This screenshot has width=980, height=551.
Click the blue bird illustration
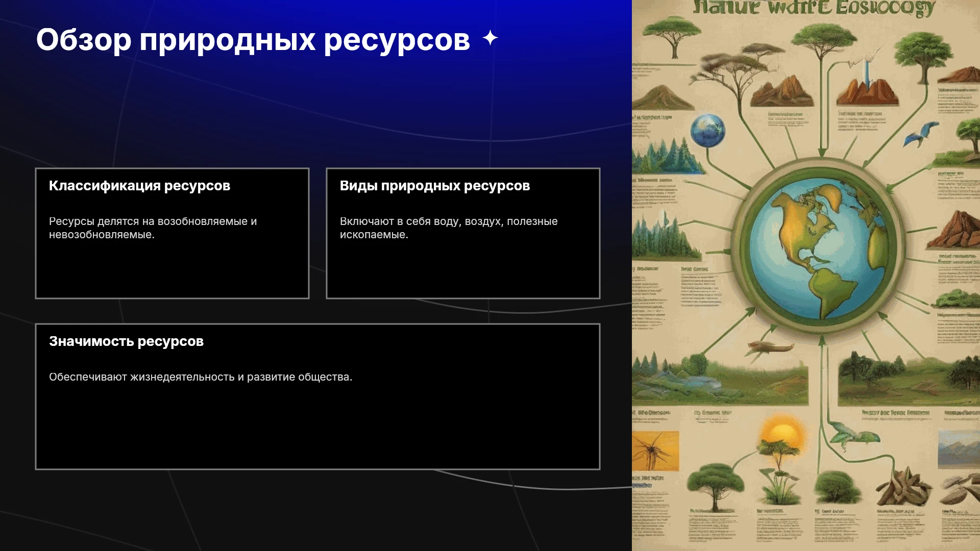point(922,134)
